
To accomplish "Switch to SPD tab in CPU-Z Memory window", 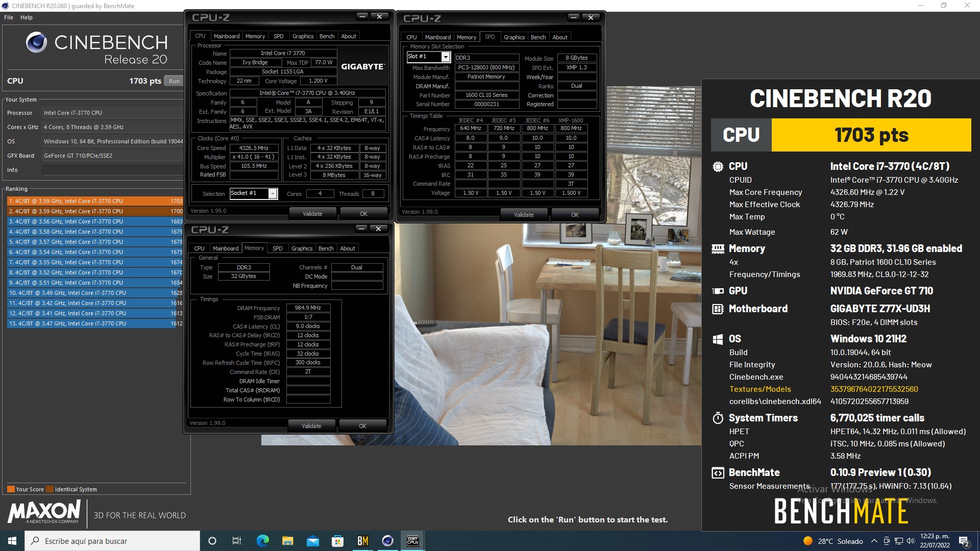I will (277, 248).
